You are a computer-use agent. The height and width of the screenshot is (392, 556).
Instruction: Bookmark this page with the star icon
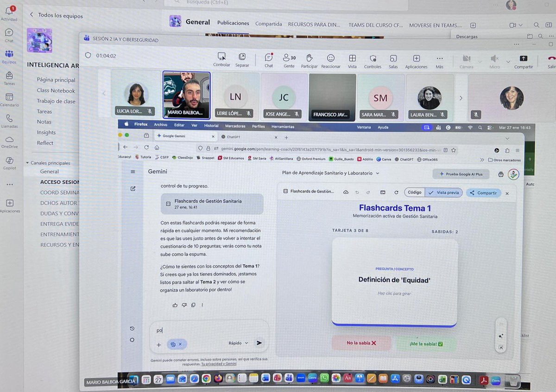coord(454,150)
